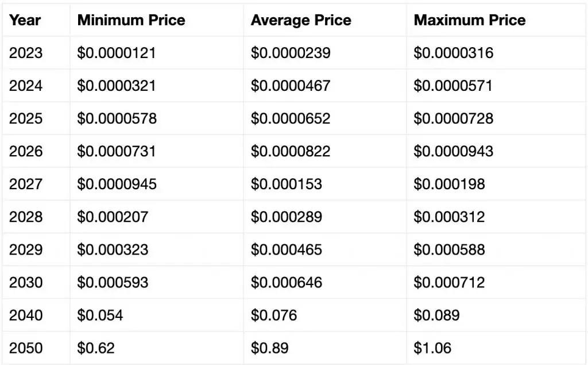
Task: Click the 2030 year cell
Action: click(x=26, y=282)
